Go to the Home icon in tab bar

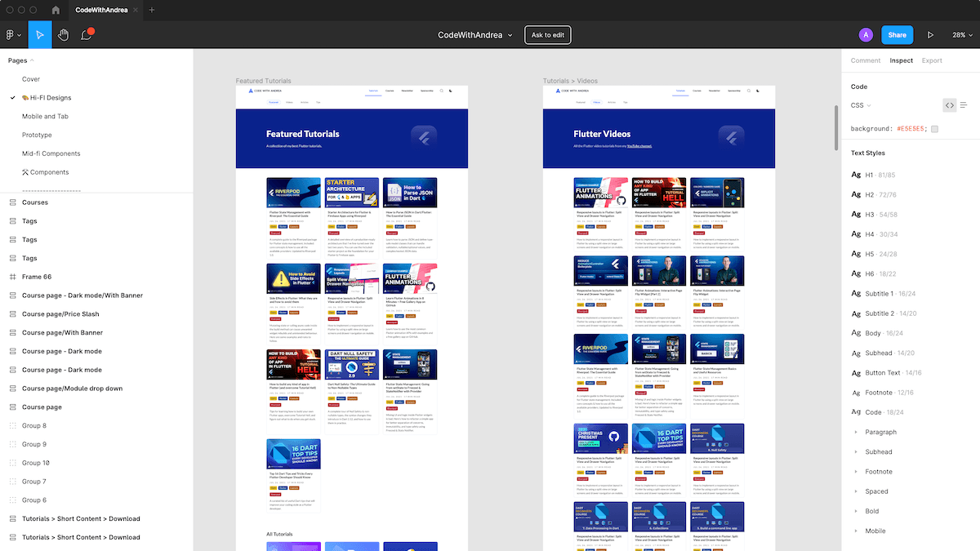(x=56, y=10)
